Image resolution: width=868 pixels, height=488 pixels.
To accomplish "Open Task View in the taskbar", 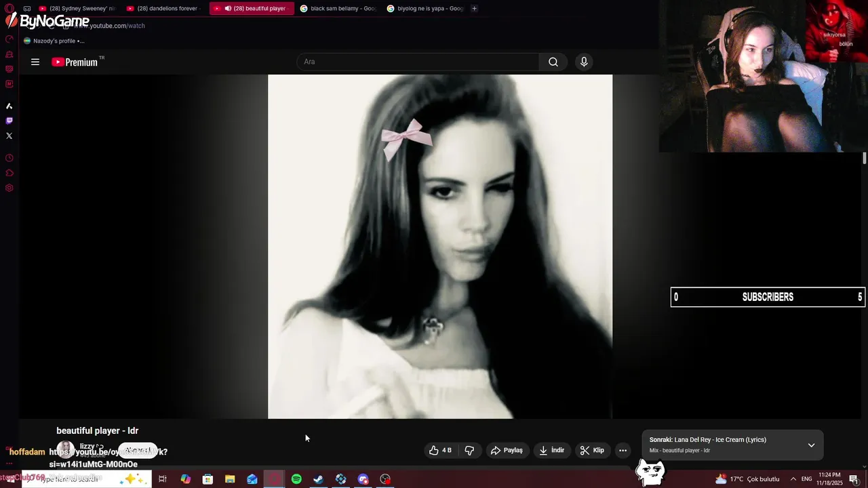I will pyautogui.click(x=163, y=479).
